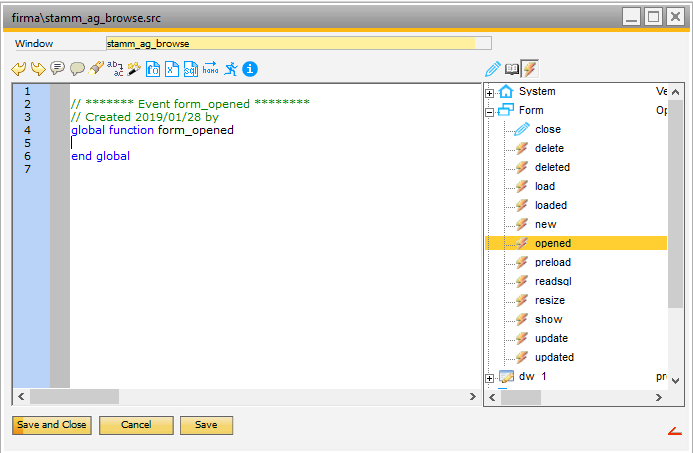Click the magic wand icon
The image size is (693, 453).
pyautogui.click(x=134, y=69)
